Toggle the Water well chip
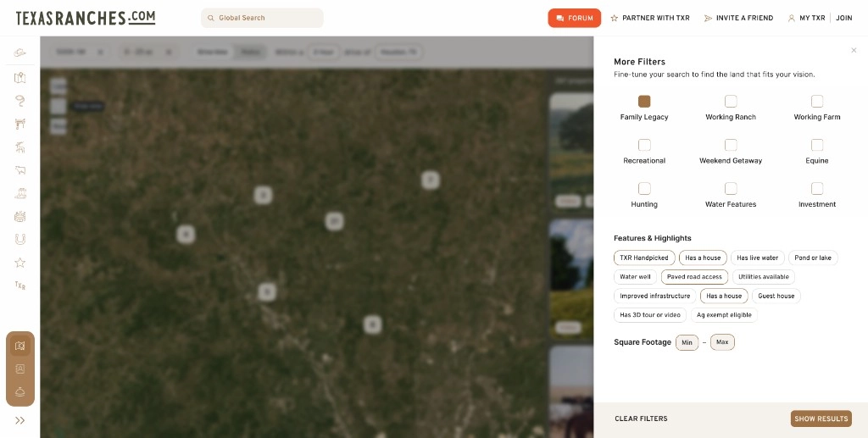 (x=636, y=276)
